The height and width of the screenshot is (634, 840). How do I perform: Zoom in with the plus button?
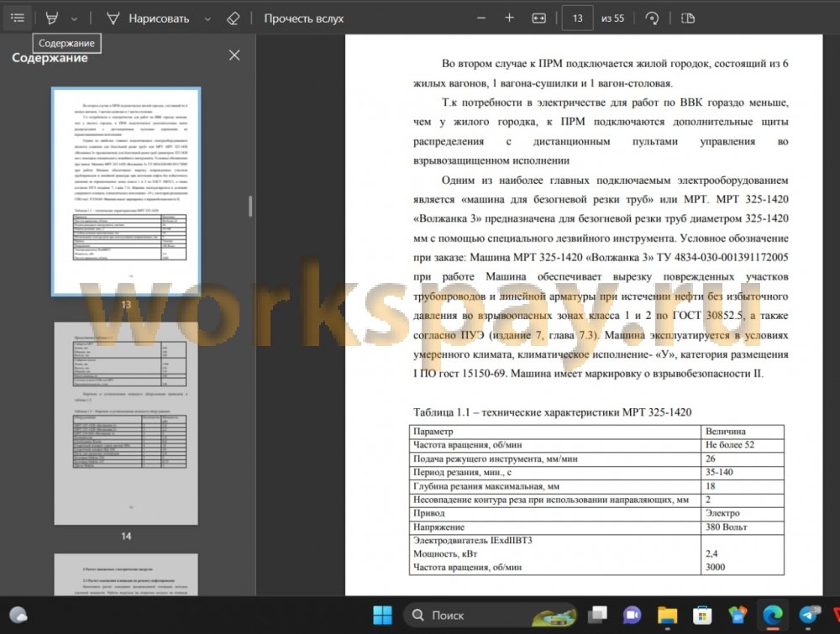coord(510,18)
